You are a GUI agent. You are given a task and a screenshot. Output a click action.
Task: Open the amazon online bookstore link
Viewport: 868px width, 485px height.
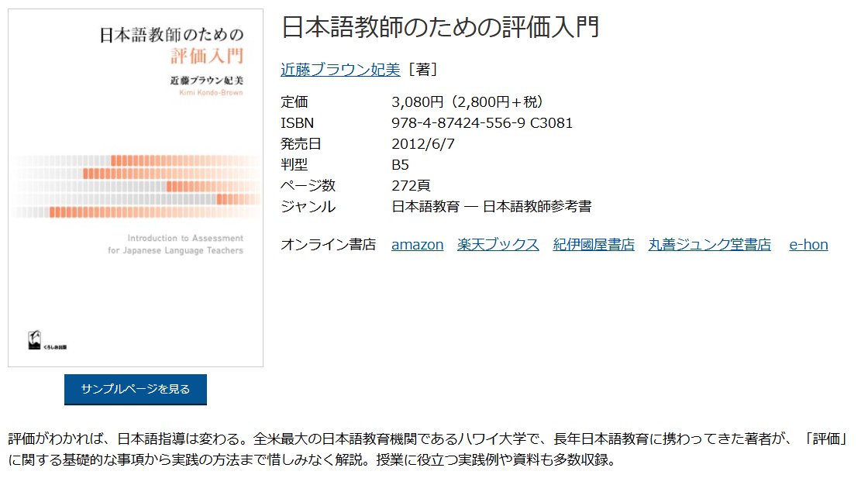point(417,244)
